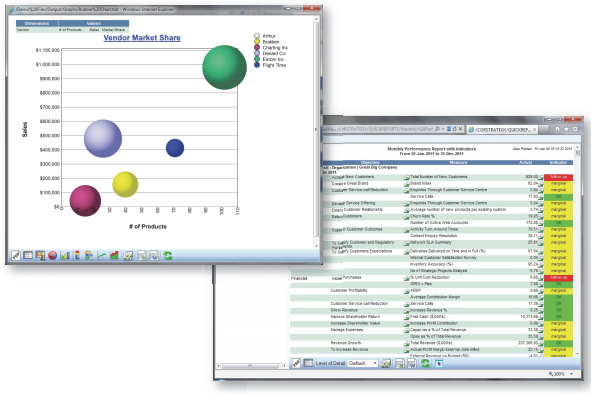
Task: Click the green refresh icon under the bubble chart
Action: pyautogui.click(x=167, y=256)
